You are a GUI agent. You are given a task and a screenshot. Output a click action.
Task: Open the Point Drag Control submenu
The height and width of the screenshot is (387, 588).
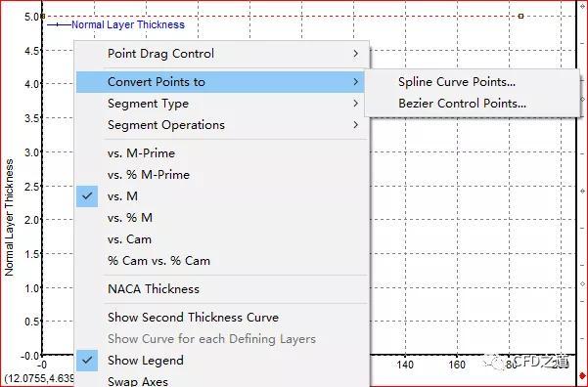(220, 54)
